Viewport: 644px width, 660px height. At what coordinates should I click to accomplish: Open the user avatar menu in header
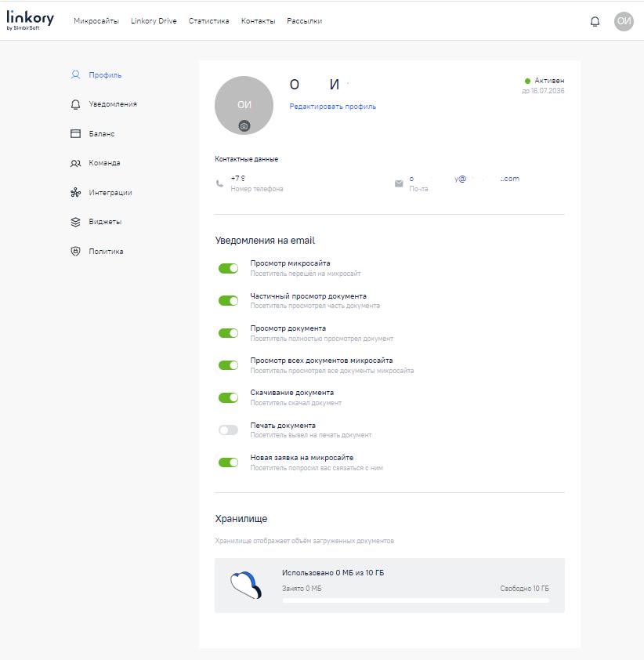tap(624, 21)
